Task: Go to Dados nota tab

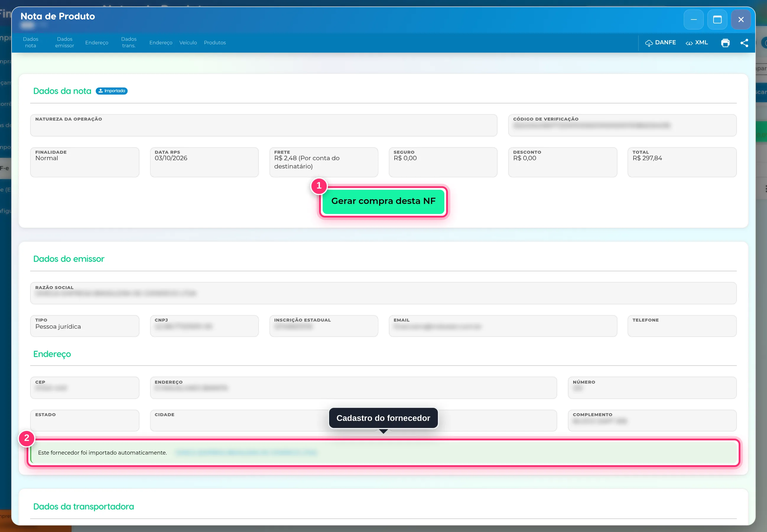Action: click(x=31, y=42)
